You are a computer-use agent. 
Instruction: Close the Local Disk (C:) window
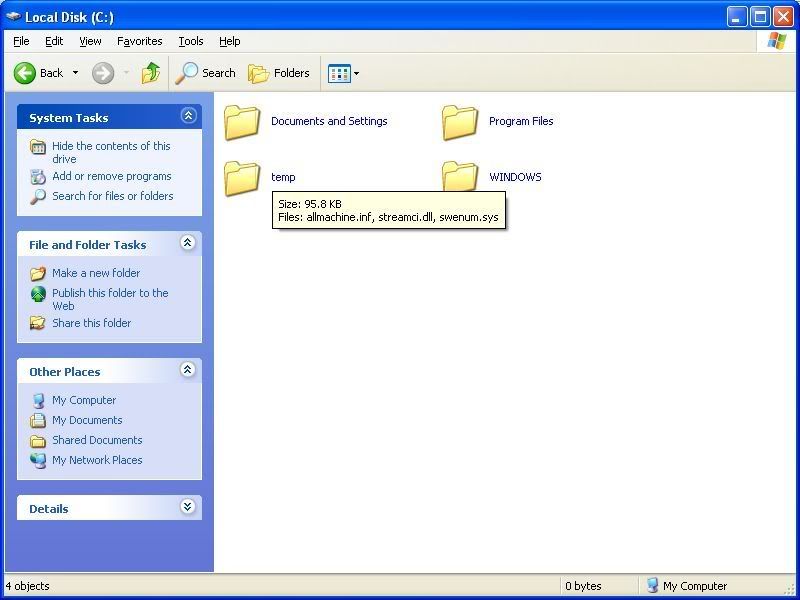[783, 17]
